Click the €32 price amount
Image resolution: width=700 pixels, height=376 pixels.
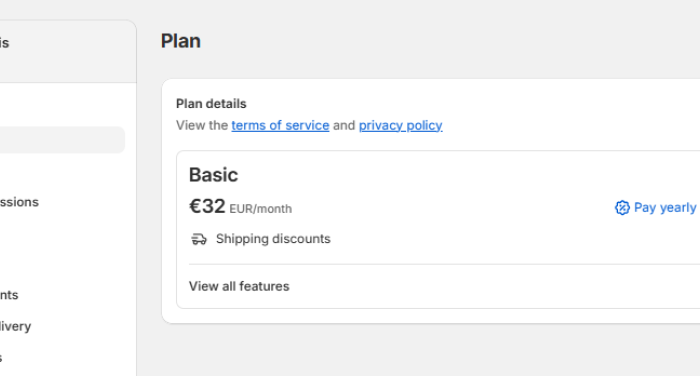tap(207, 206)
